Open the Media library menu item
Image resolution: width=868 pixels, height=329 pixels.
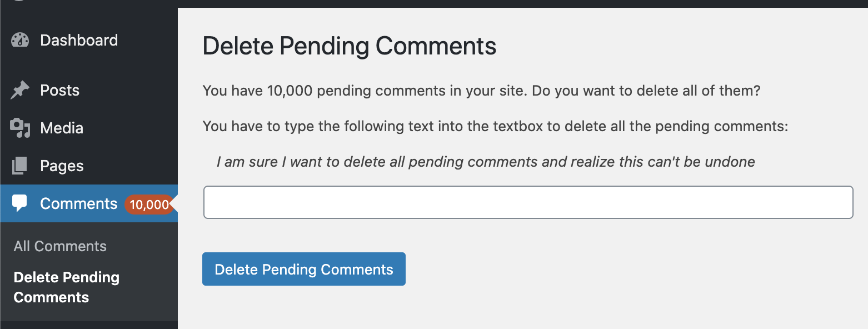(62, 128)
